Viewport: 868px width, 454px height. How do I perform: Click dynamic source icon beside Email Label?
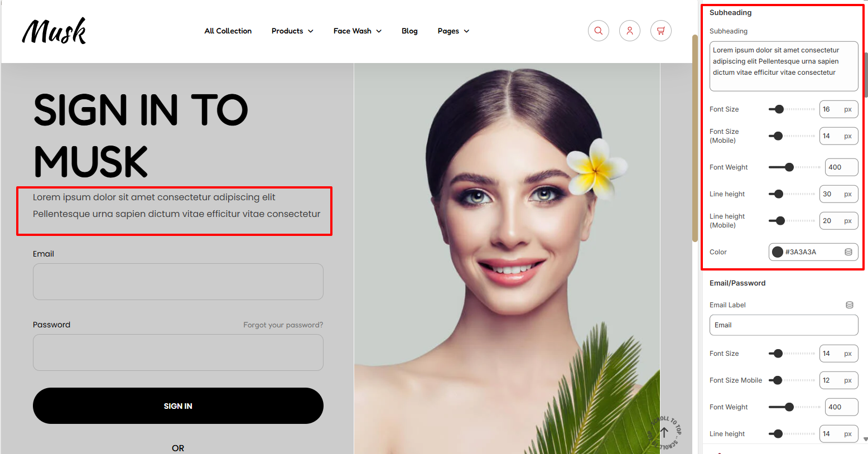coord(850,305)
